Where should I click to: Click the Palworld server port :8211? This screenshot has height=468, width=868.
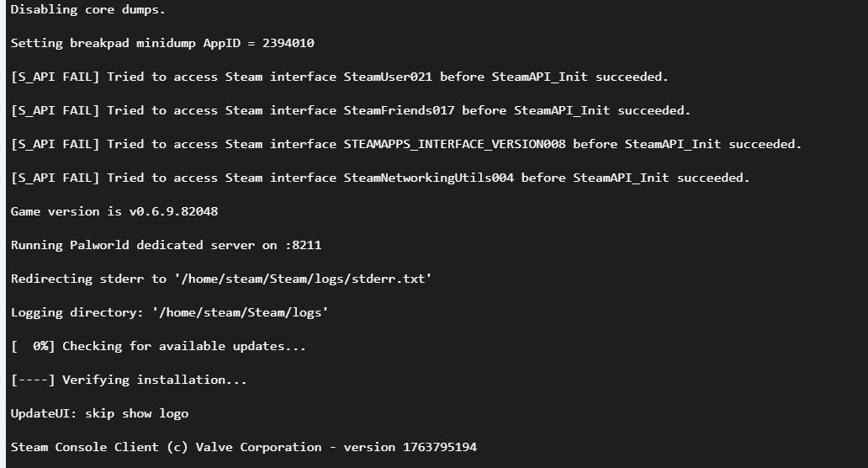[303, 245]
